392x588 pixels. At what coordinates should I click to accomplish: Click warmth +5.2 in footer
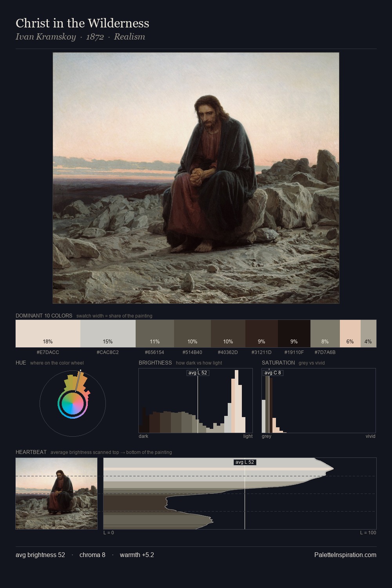tap(137, 555)
